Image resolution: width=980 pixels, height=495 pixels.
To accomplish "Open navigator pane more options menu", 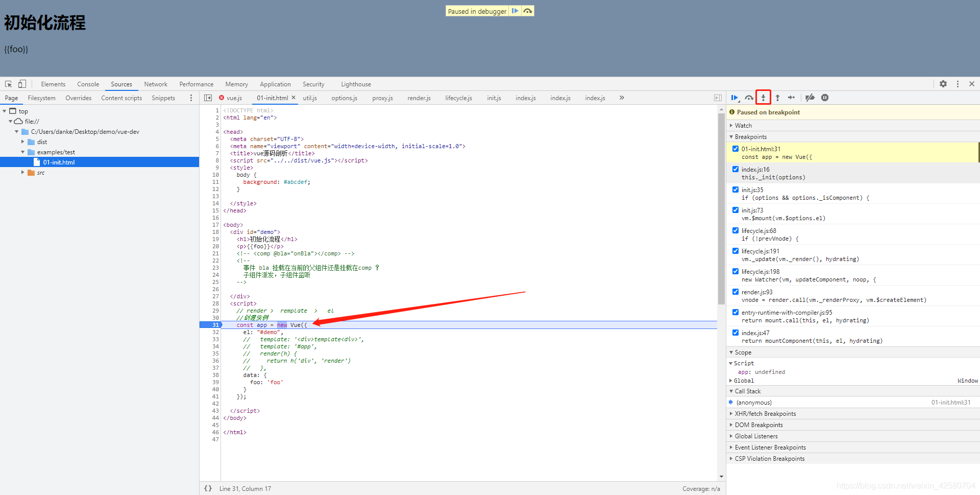I will 191,98.
